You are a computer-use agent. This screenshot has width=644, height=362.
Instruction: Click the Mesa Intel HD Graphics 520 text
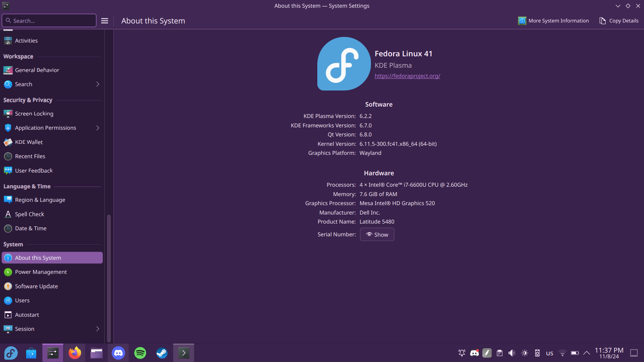(397, 203)
